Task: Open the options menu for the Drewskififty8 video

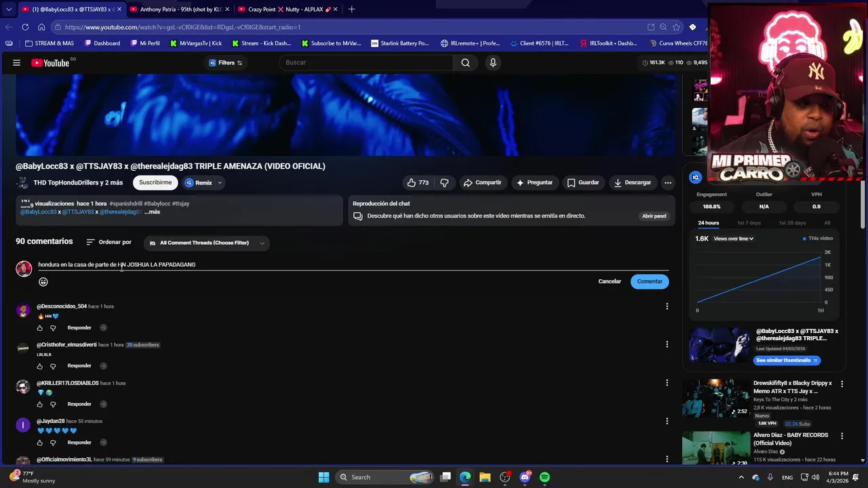Action: point(842,384)
